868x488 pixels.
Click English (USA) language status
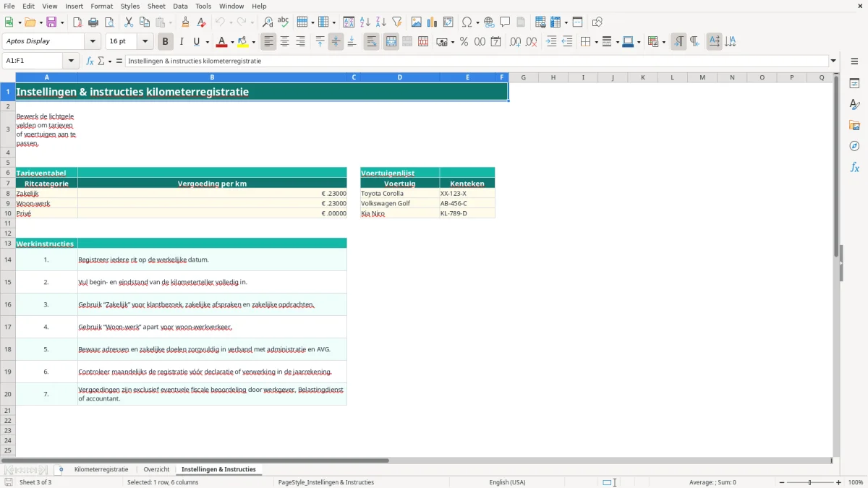click(x=507, y=482)
